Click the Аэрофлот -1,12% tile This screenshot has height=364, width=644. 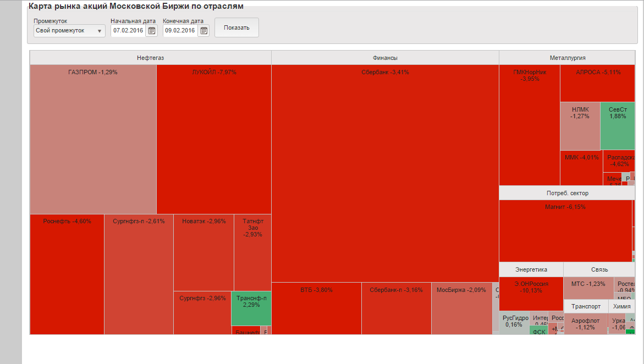586,324
